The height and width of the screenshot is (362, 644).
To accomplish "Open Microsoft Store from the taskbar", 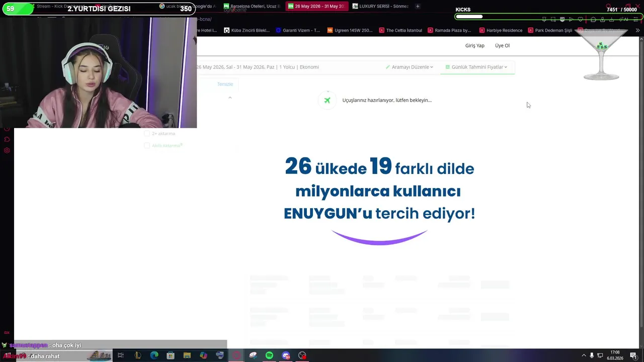I will [171, 355].
